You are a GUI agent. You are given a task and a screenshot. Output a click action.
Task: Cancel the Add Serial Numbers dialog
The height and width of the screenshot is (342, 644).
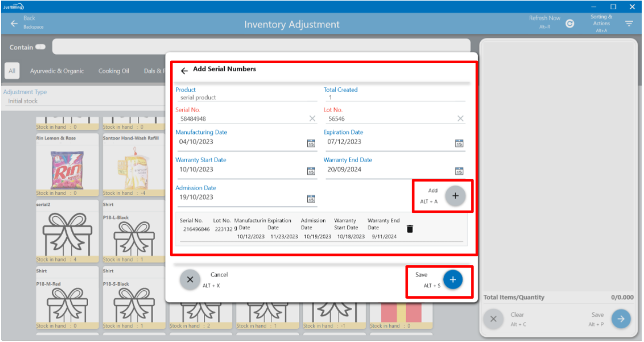pos(190,280)
